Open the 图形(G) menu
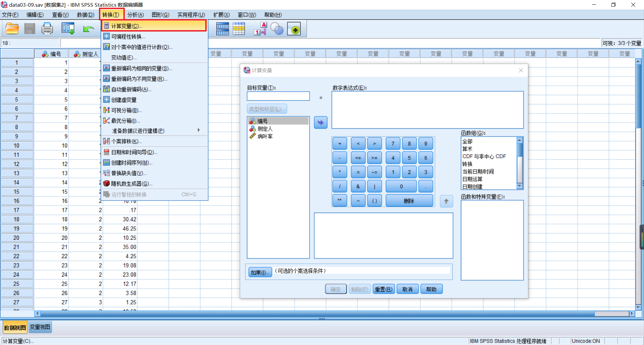 pyautogui.click(x=161, y=15)
